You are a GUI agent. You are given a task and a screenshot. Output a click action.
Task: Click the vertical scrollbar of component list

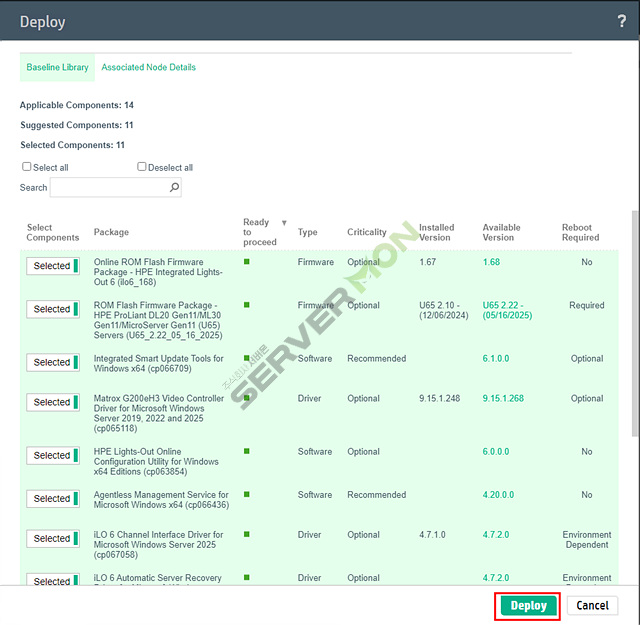[635, 323]
